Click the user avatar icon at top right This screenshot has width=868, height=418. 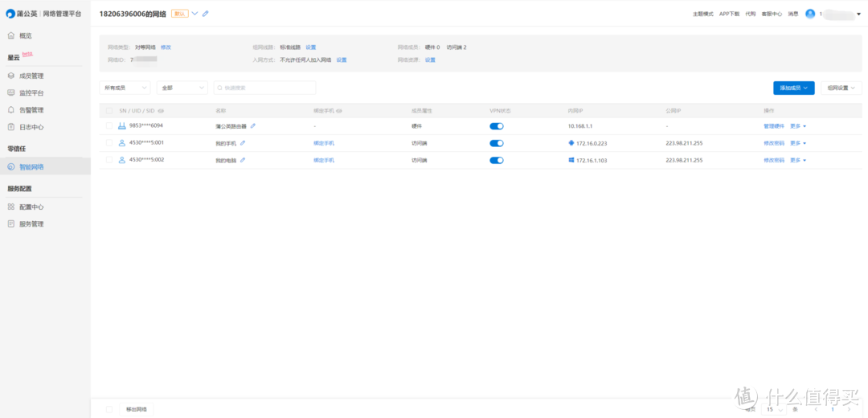(x=810, y=14)
